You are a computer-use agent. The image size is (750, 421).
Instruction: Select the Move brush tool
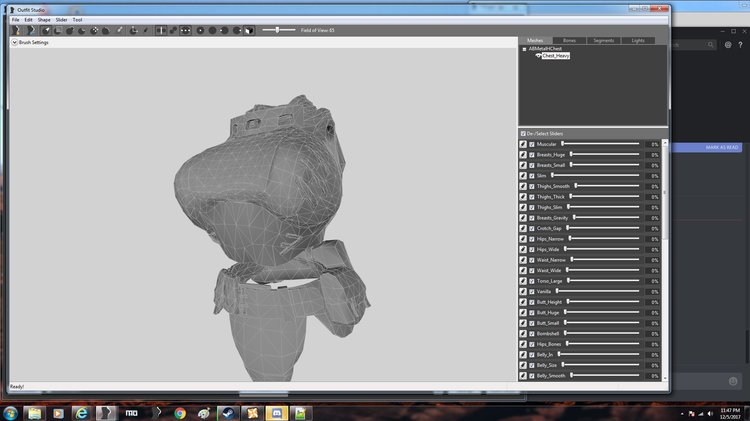coord(94,30)
